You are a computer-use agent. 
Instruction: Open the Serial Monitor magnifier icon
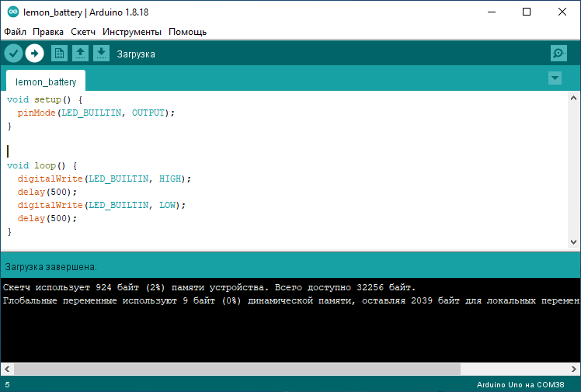coord(558,54)
